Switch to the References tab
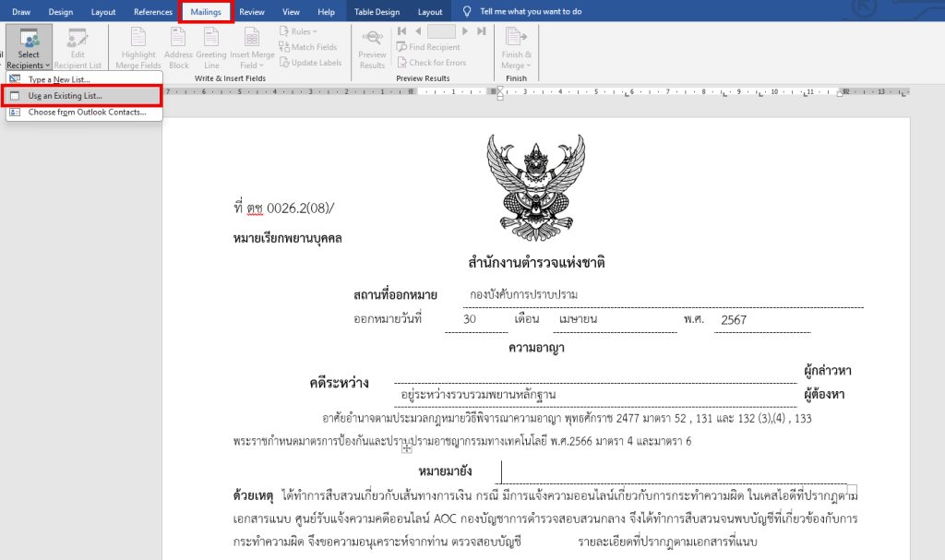Image resolution: width=945 pixels, height=560 pixels. [x=152, y=12]
